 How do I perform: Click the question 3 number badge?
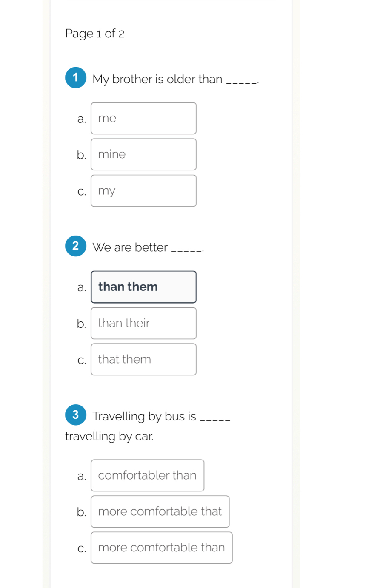pos(75,415)
